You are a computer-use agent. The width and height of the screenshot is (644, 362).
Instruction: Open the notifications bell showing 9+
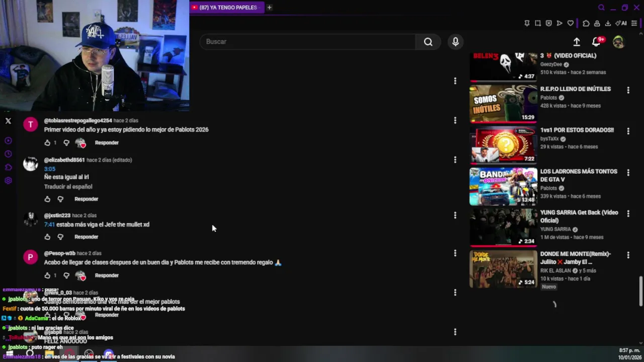[x=597, y=42]
